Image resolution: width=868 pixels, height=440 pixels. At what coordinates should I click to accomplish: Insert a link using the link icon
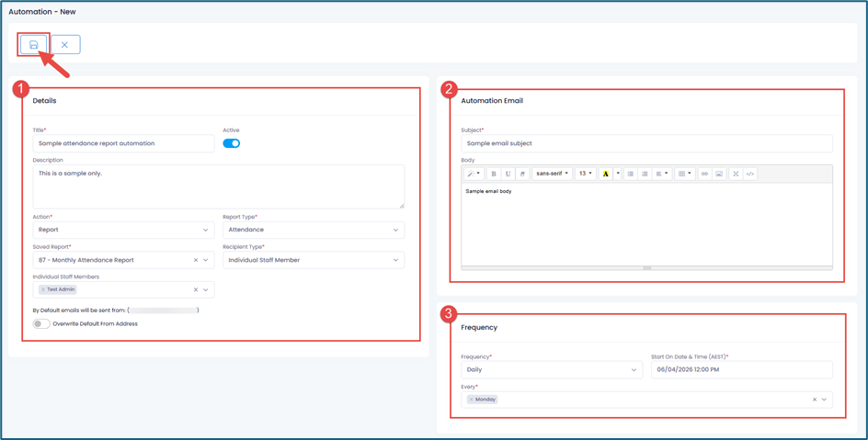(x=704, y=174)
